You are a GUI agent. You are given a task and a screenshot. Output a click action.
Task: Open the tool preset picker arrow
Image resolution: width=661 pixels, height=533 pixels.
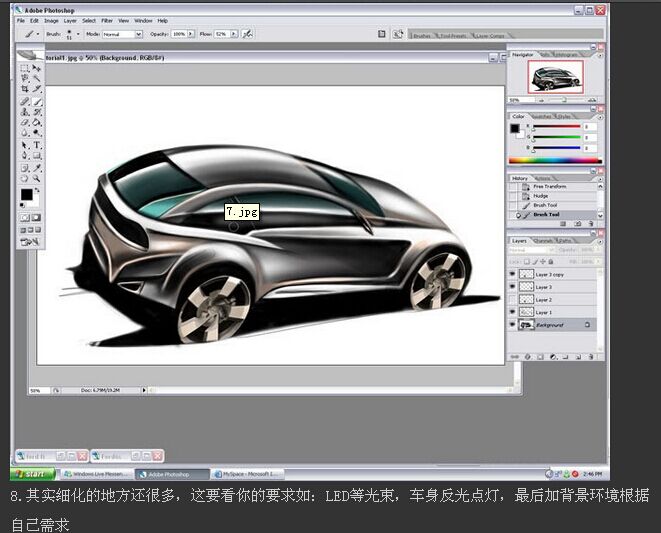(x=38, y=34)
